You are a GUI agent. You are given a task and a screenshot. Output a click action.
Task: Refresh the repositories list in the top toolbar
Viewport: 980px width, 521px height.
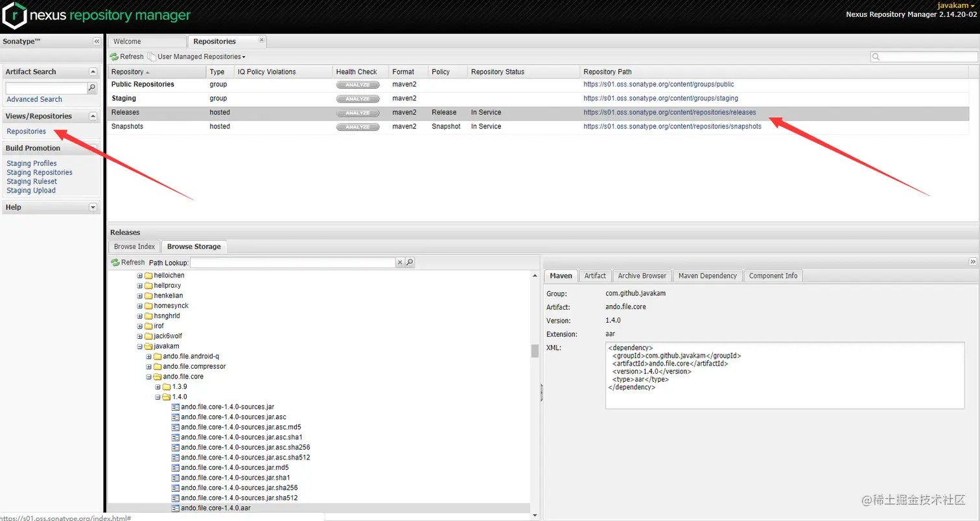[127, 57]
